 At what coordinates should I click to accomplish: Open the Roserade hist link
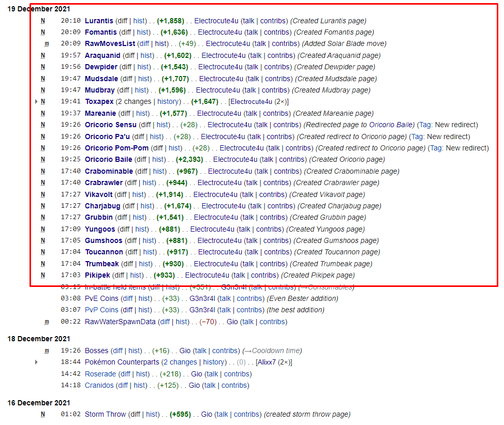pos(142,374)
